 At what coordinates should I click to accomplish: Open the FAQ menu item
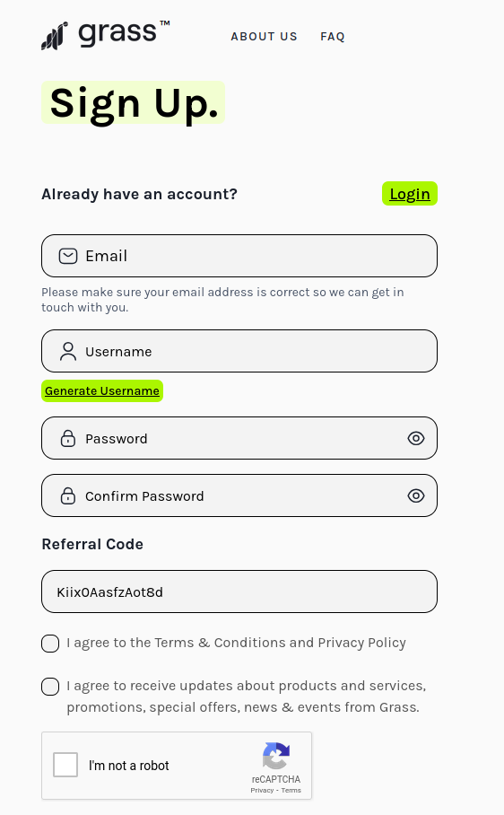333,37
